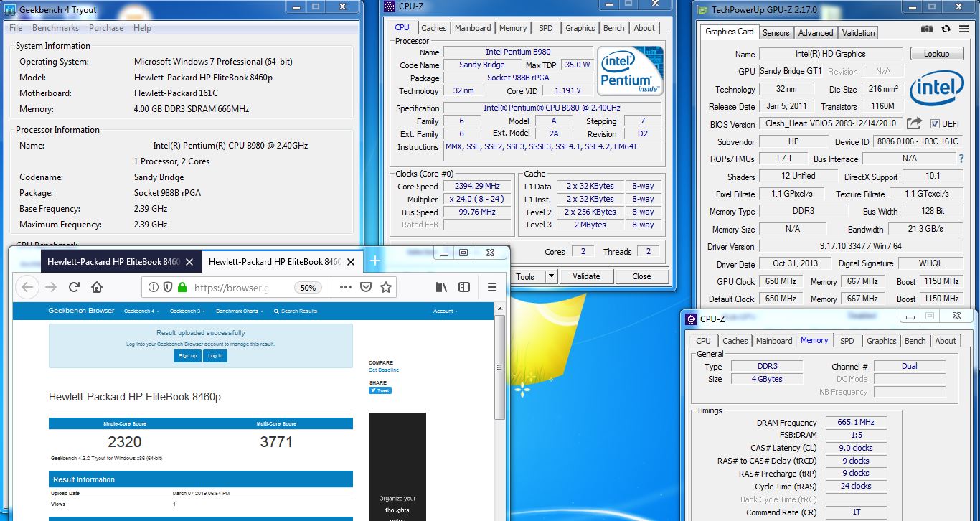Viewport: 980px width, 521px height.
Task: Click the Set Baseline link
Action: tap(384, 370)
